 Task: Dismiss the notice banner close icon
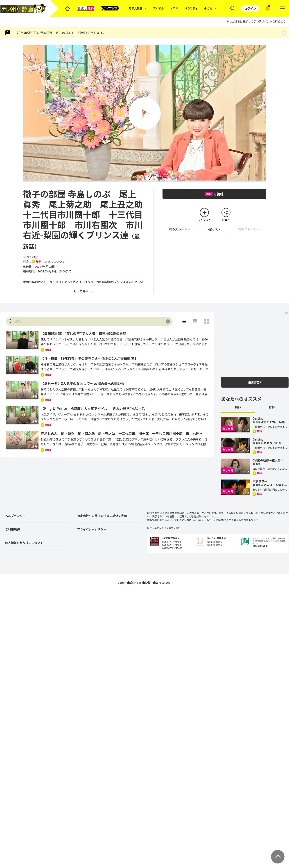284,33
